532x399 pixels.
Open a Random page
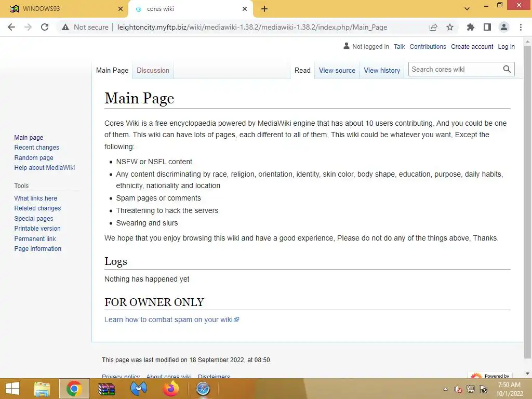point(34,157)
